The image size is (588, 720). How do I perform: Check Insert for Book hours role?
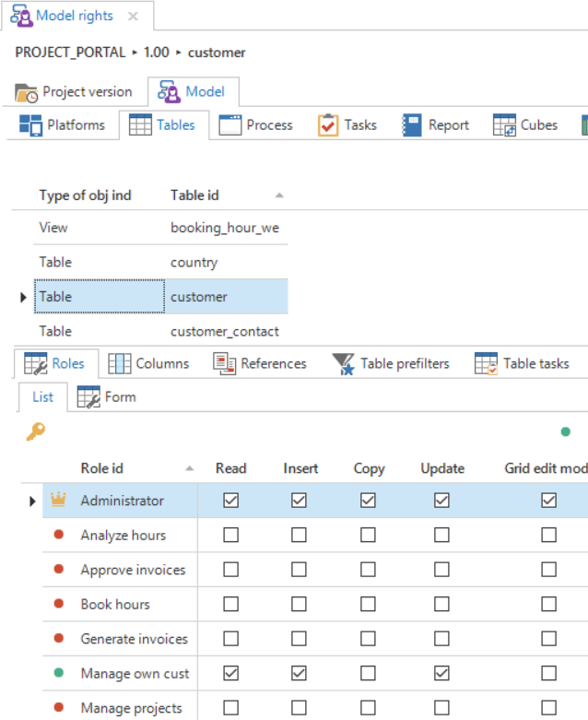(299, 605)
